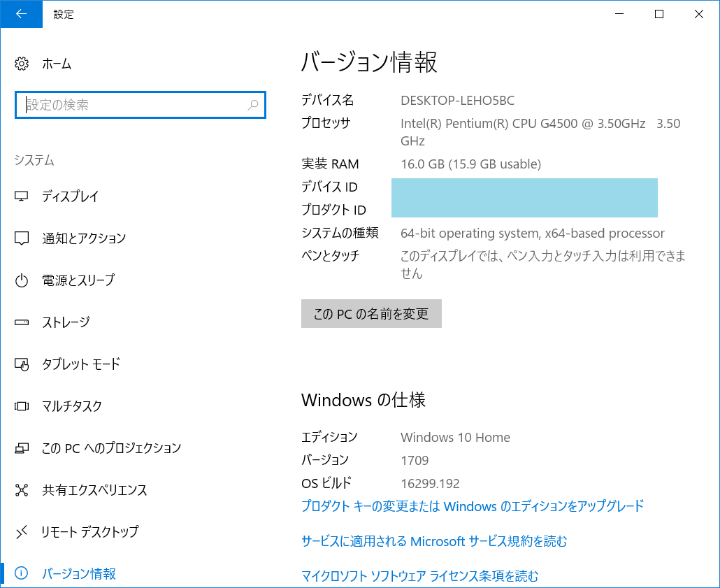
Task: Open 電源とスリープ settings
Action: point(78,280)
